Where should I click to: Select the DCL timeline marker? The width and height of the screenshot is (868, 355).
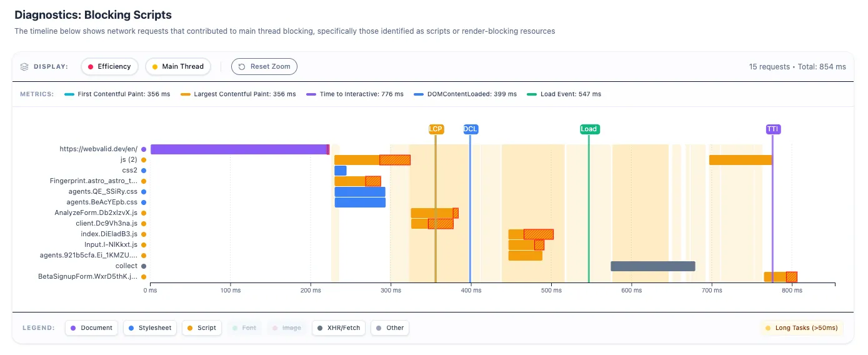[471, 129]
